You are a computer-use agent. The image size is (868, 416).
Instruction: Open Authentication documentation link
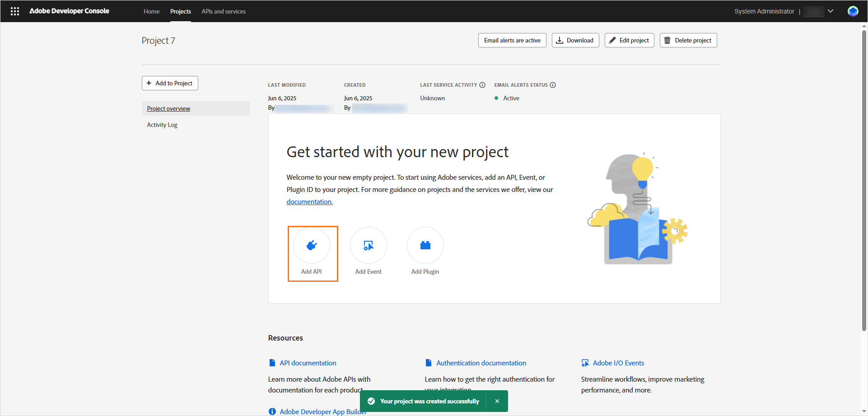481,363
